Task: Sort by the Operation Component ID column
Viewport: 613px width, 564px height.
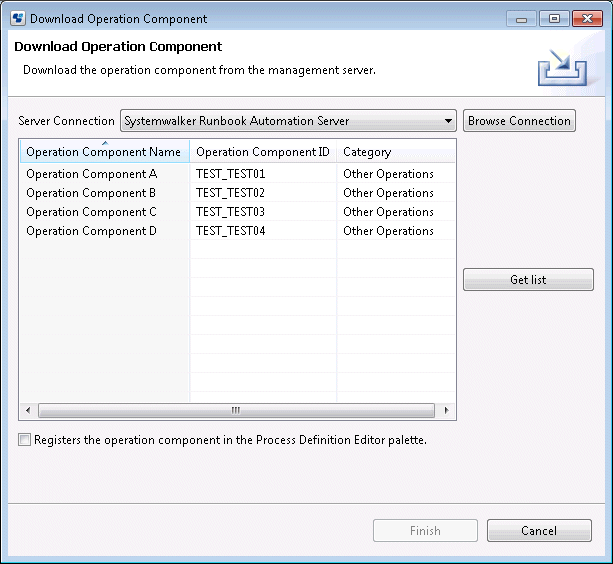Action: 263,152
